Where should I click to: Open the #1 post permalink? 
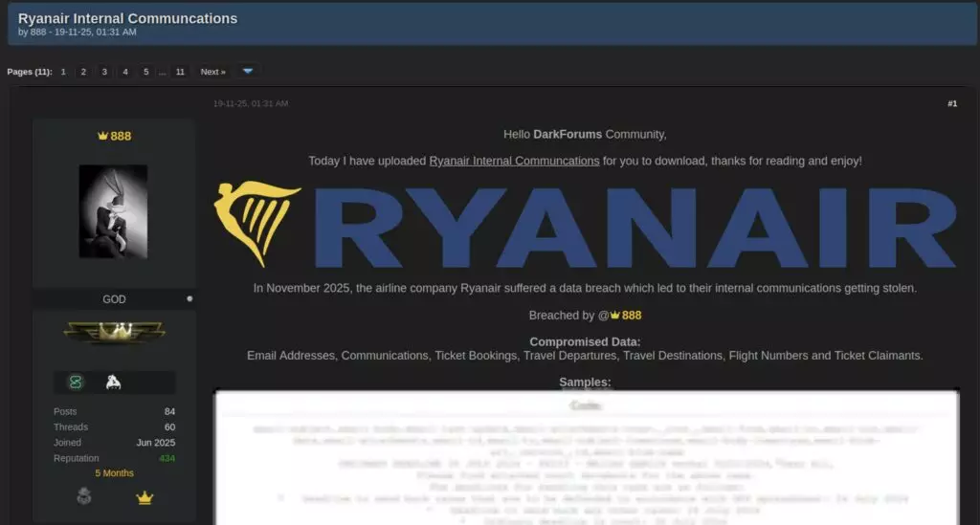951,103
